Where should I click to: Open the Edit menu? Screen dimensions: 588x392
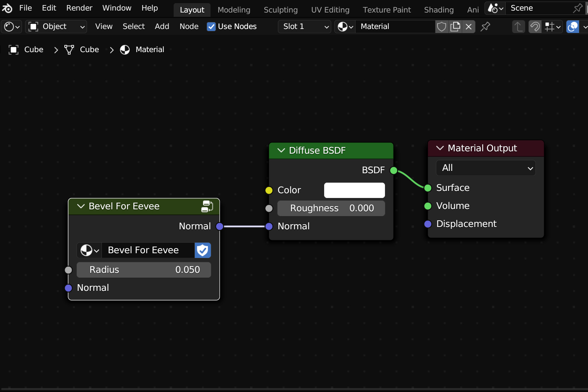tap(49, 8)
